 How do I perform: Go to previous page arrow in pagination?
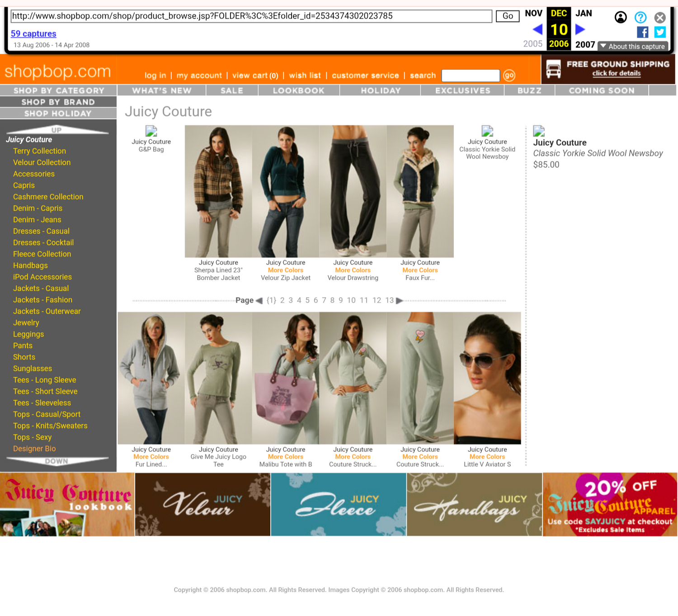[259, 301]
